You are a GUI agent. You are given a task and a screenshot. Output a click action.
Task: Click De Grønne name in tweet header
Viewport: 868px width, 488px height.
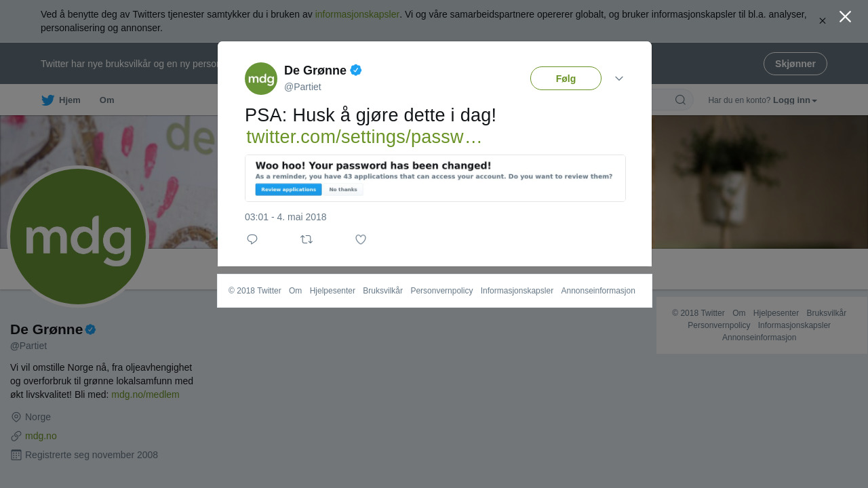(x=315, y=70)
